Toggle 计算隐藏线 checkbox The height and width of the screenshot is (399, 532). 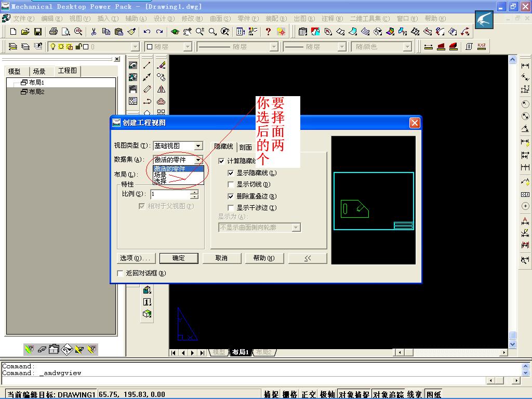[x=221, y=161]
